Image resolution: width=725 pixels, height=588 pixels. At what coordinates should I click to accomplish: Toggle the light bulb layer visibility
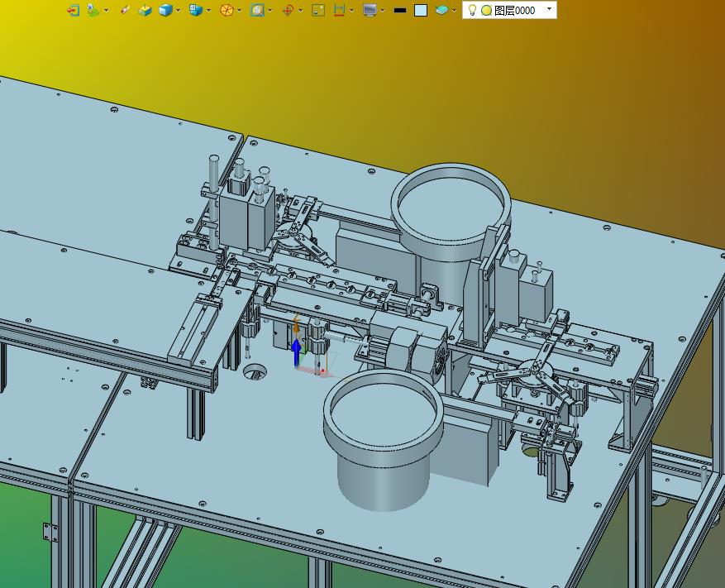(x=472, y=10)
